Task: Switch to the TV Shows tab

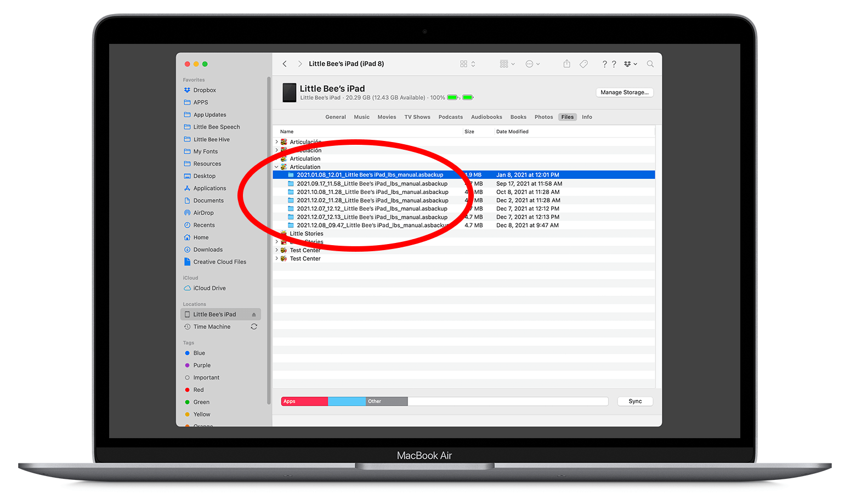Action: [417, 117]
